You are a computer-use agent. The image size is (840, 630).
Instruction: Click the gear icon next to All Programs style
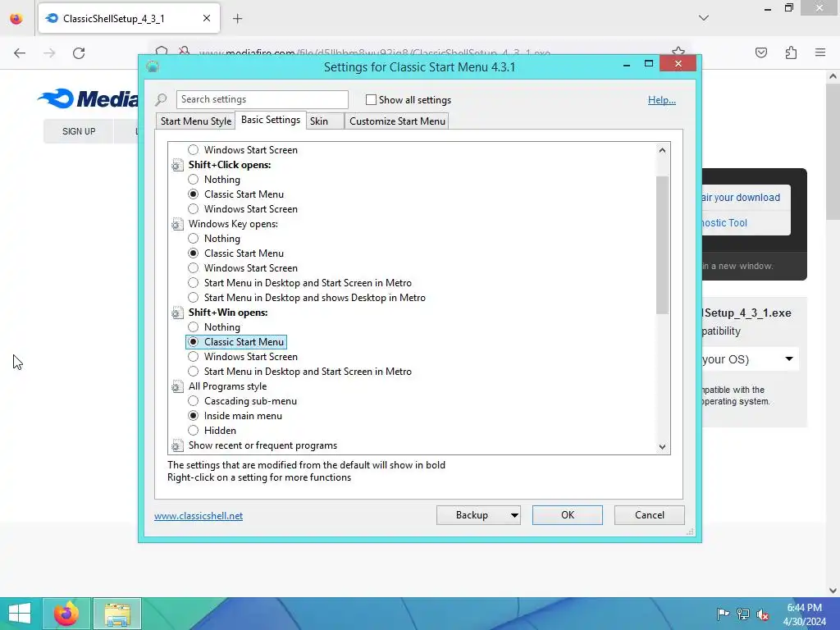pyautogui.click(x=177, y=387)
